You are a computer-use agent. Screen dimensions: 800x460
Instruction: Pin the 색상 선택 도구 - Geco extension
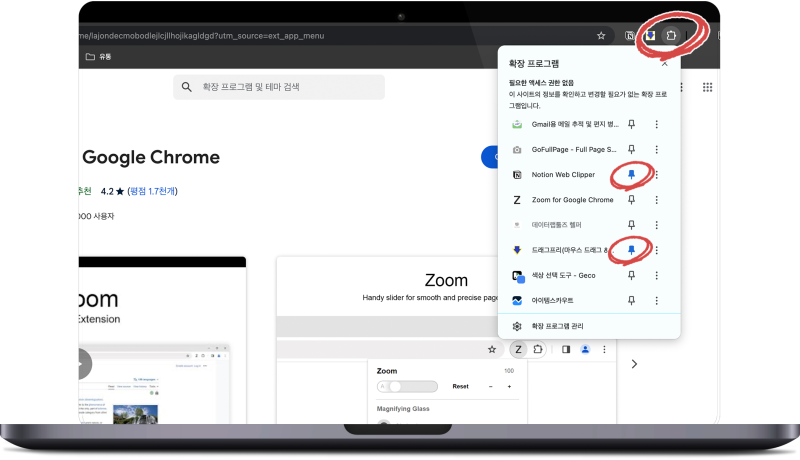631,275
